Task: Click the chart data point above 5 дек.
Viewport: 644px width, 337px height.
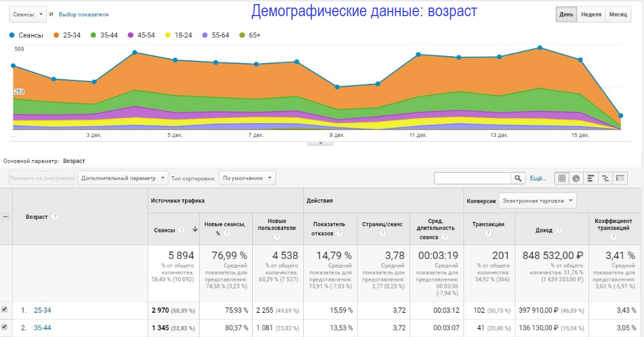Action: pos(175,60)
